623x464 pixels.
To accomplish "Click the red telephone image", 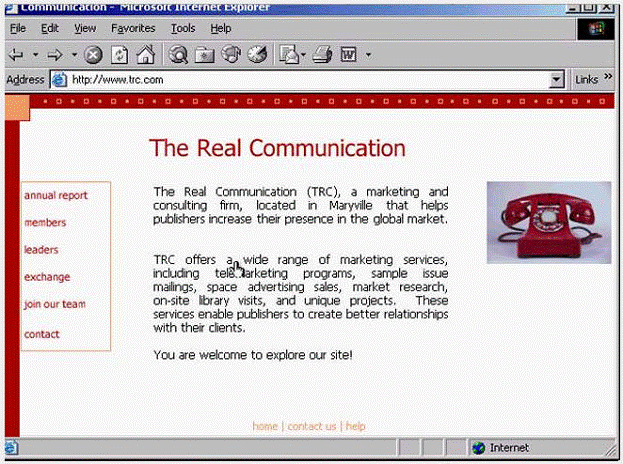I will pyautogui.click(x=548, y=222).
